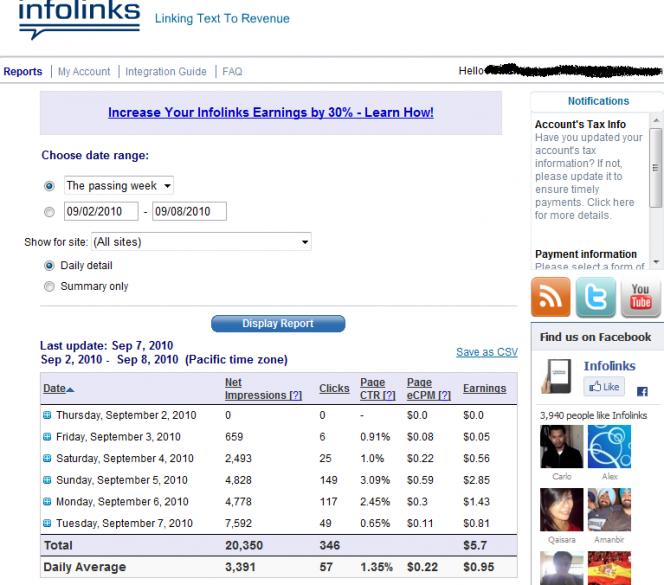
Task: Click the small Facebook logo icon
Action: coord(642,392)
